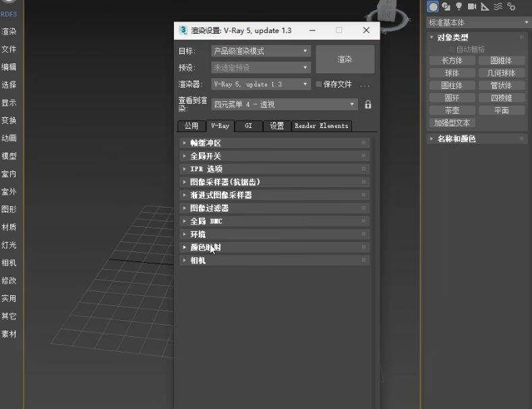This screenshot has width=532, height=409.
Task: Create a 四棱锥 pyramid primitive
Action: 502,98
